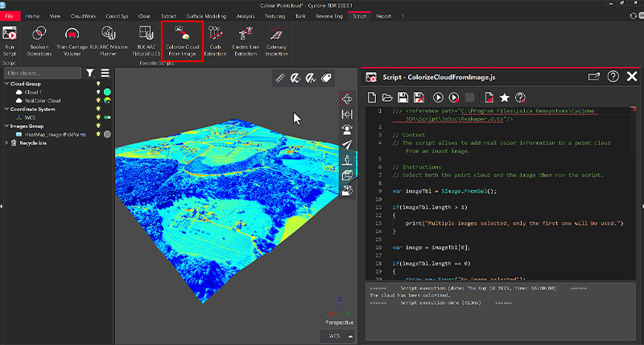Add script to favorites with star

[x=505, y=98]
